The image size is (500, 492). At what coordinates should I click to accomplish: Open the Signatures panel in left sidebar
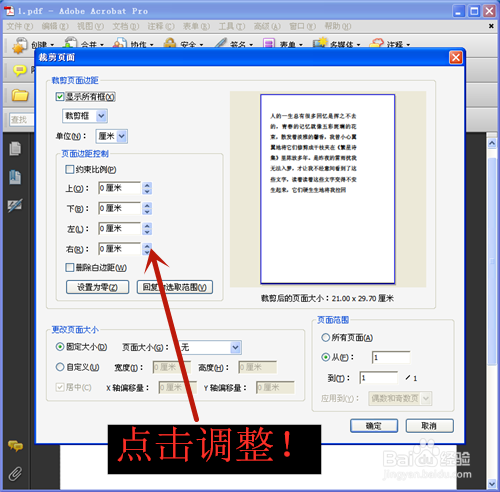pos(15,205)
